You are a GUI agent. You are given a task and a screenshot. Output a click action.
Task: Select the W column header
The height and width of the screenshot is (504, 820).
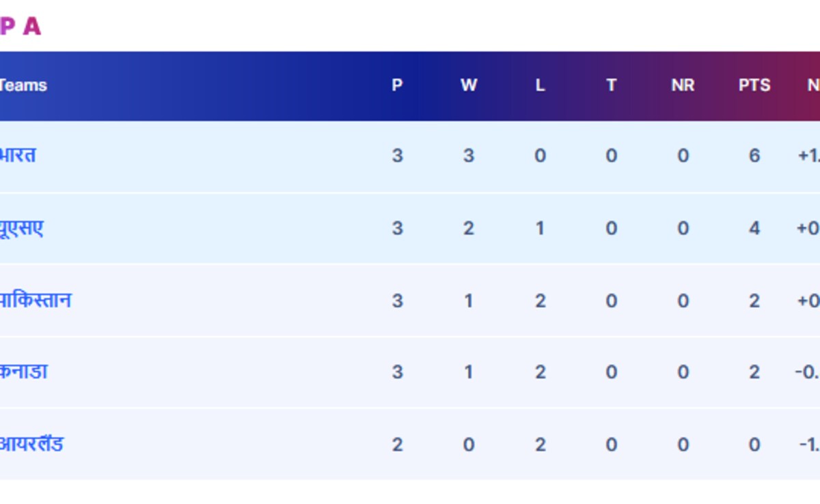468,85
